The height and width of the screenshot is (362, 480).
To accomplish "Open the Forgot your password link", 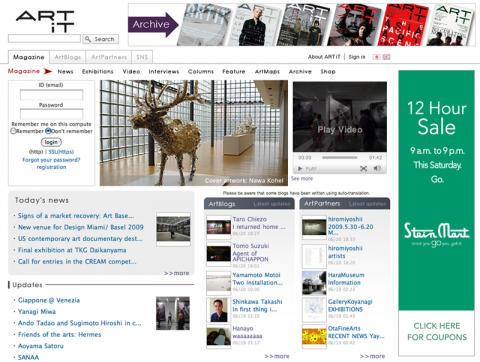I will (x=51, y=160).
